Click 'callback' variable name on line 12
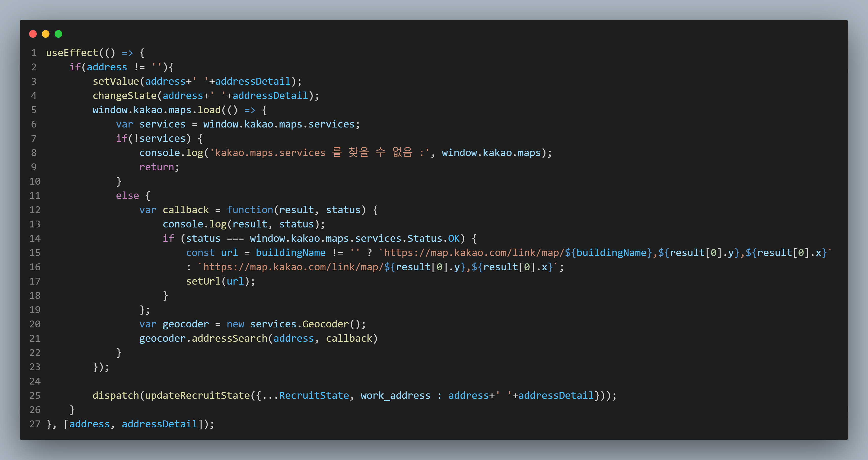 (x=186, y=210)
